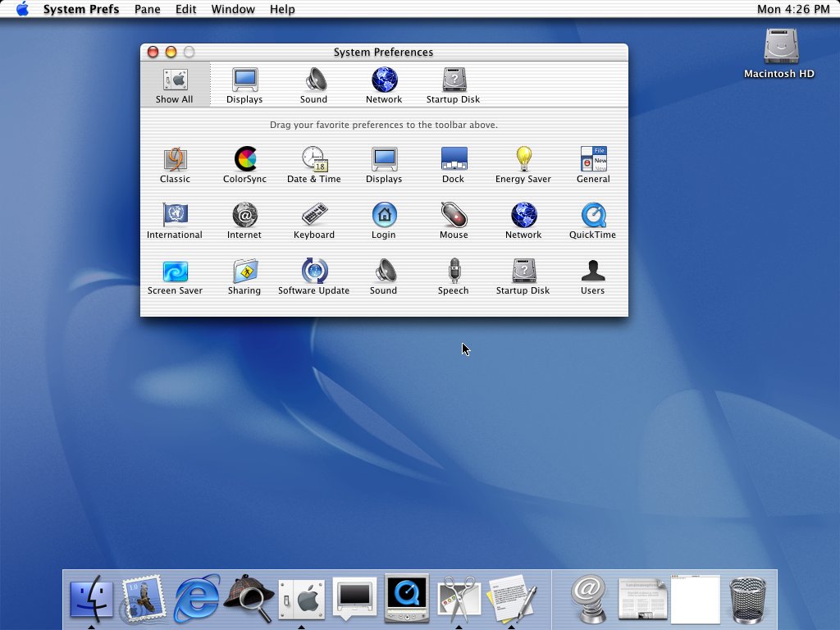Open Sound from the favorites toolbar

pyautogui.click(x=313, y=85)
